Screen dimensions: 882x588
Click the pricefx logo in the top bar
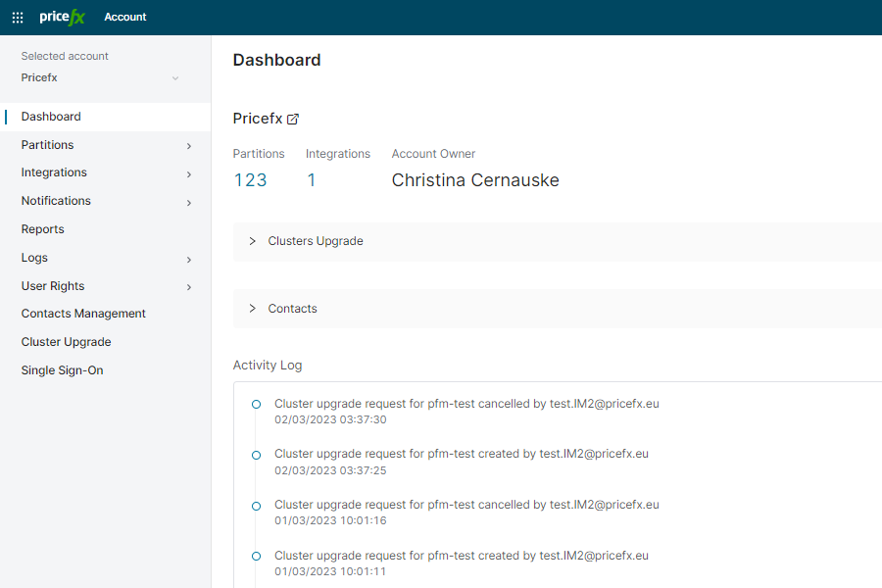coord(61,17)
